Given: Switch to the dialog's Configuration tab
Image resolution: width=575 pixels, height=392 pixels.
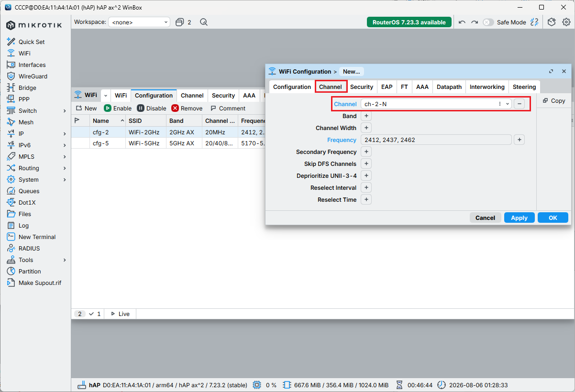Looking at the screenshot, I should pos(292,87).
